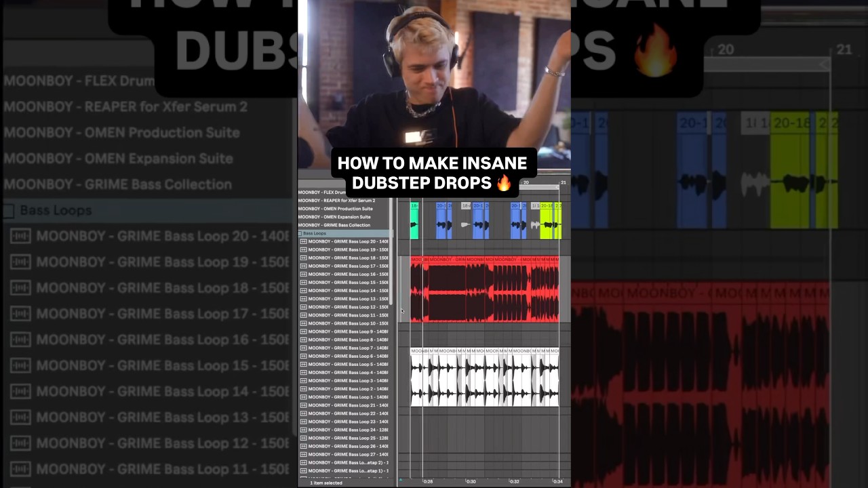The width and height of the screenshot is (868, 488).
Task: Click the audio file icon for GRIME Bass Loop 27
Action: tap(303, 454)
